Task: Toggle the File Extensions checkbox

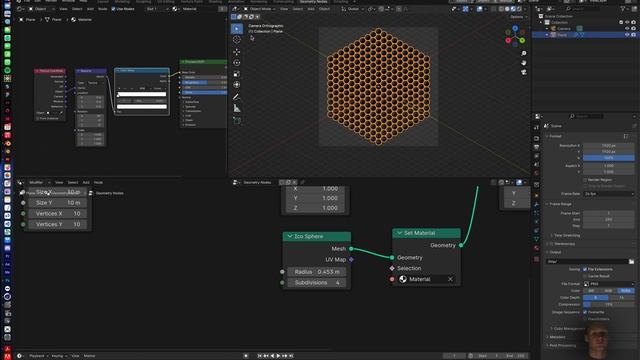Action: [585, 269]
